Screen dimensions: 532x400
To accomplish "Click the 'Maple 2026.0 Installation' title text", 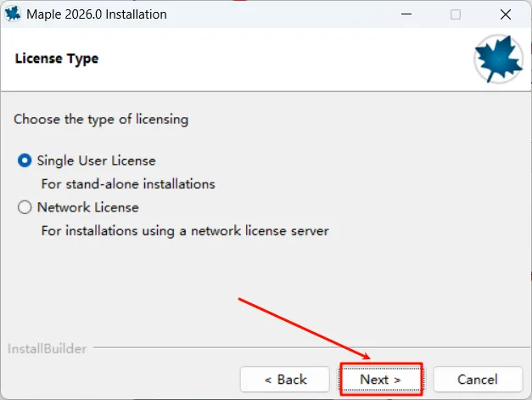I will pos(97,14).
